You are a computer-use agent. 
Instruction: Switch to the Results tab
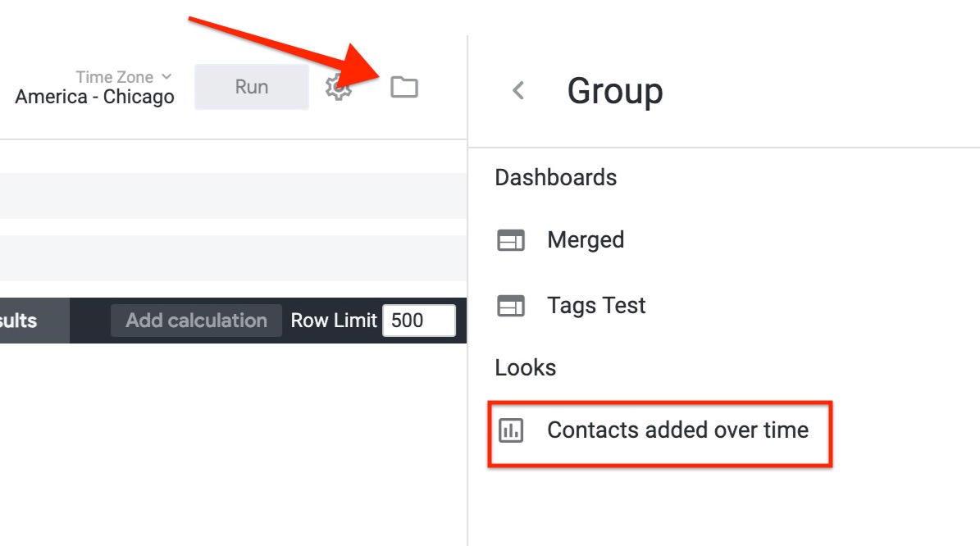(19, 320)
